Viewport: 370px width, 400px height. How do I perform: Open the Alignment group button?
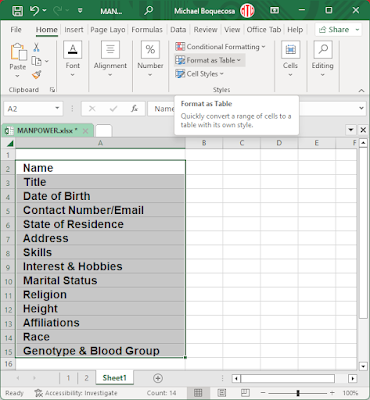(x=110, y=59)
